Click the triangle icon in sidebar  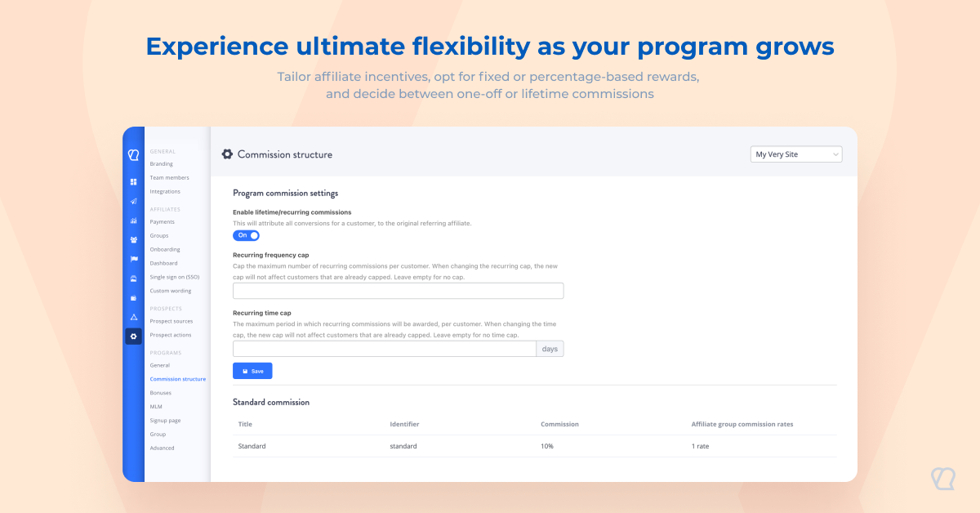coord(133,317)
